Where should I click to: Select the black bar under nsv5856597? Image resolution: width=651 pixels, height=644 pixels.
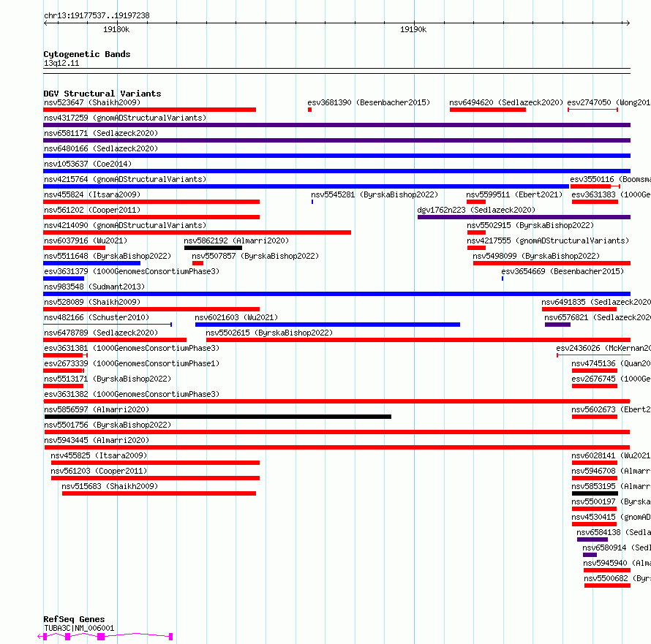(x=217, y=417)
